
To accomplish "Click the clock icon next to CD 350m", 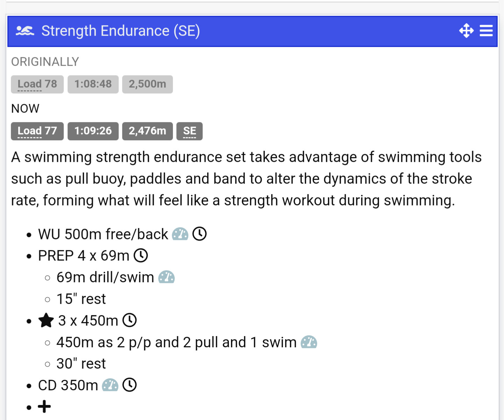I will tap(129, 385).
